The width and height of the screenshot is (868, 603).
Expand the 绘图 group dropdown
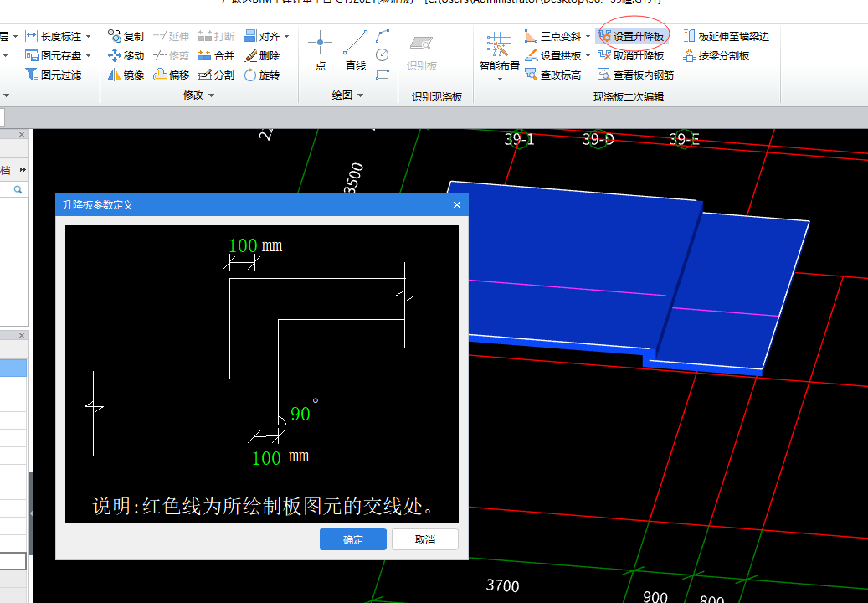(x=361, y=95)
